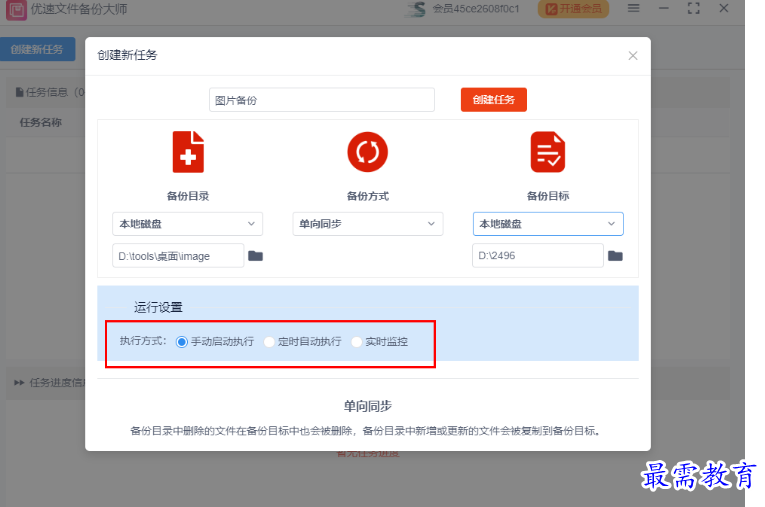Image resolution: width=765 pixels, height=507 pixels.
Task: Close the 创建新任务 dialog
Action: [x=632, y=56]
